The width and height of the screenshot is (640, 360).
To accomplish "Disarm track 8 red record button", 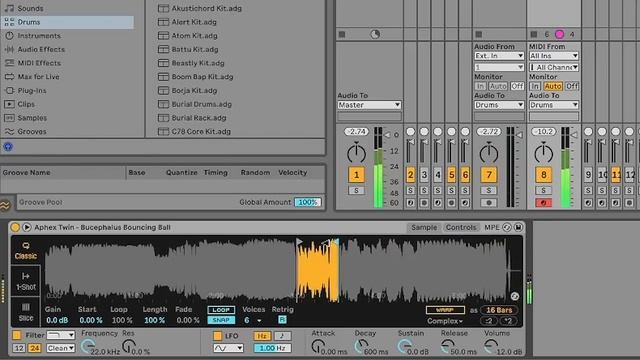I will click(x=543, y=203).
